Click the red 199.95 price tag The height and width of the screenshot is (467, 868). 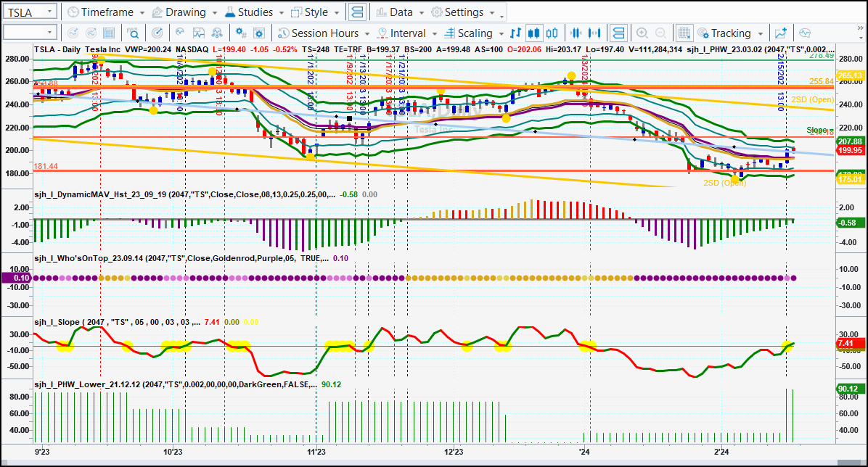tap(850, 151)
